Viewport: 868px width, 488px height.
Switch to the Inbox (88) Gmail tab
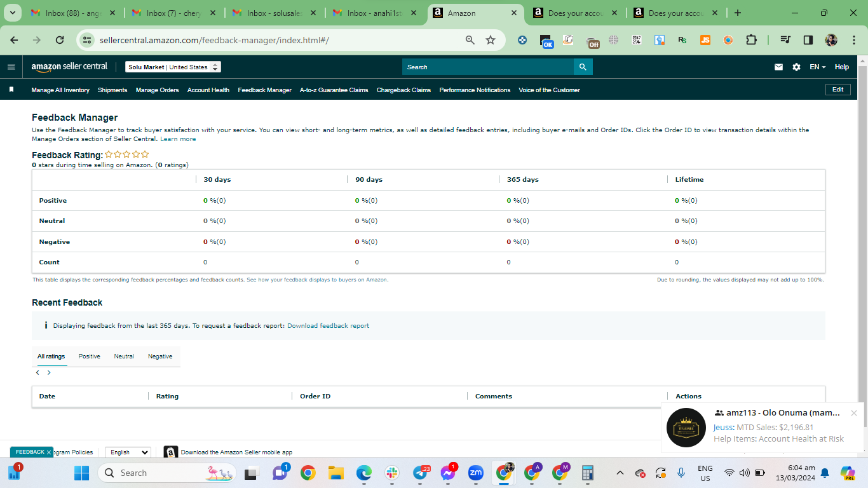72,13
